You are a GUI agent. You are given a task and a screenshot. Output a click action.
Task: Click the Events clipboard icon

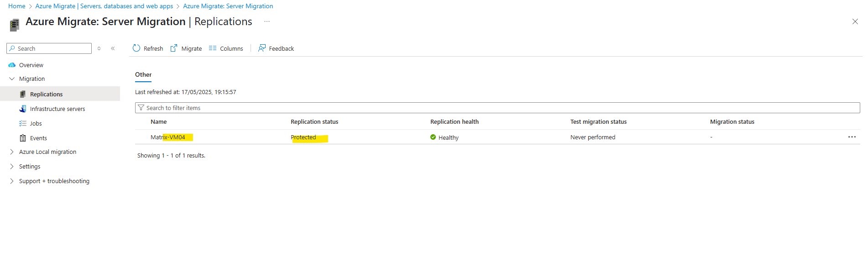(x=23, y=138)
